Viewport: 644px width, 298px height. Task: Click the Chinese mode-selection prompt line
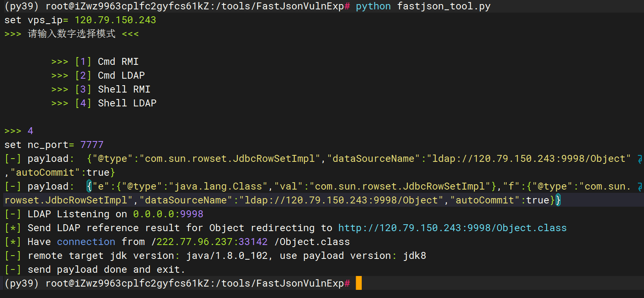pyautogui.click(x=72, y=34)
